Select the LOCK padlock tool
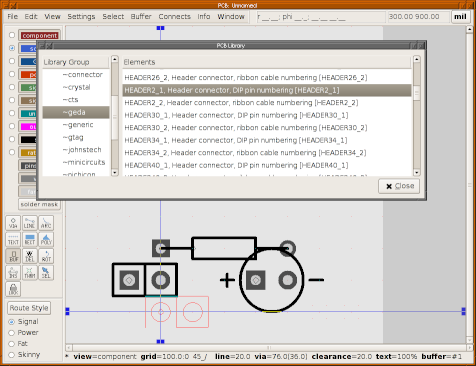Image resolution: width=476 pixels, height=366 pixels. point(13,289)
